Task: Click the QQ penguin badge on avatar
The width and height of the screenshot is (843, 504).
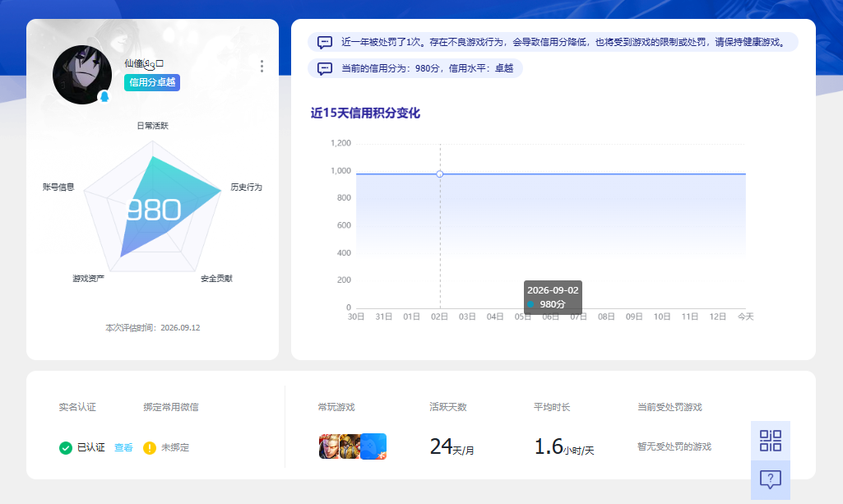Action: coord(104,97)
